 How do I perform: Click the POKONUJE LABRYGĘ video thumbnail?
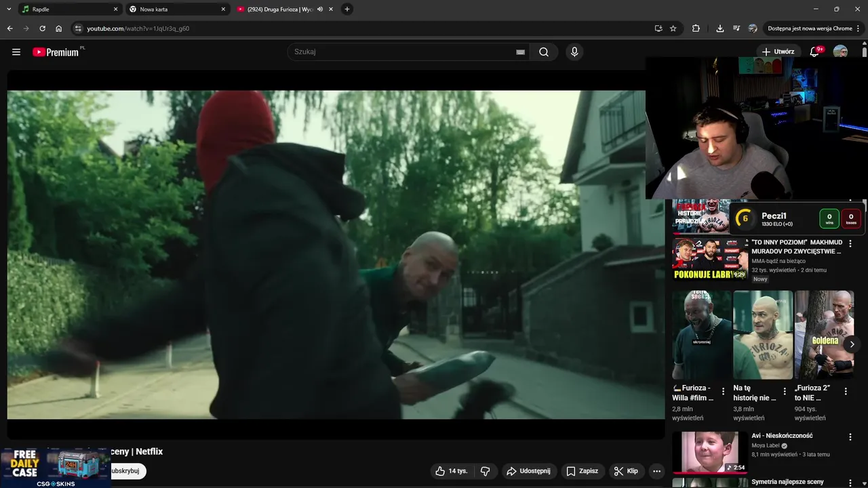click(x=710, y=258)
